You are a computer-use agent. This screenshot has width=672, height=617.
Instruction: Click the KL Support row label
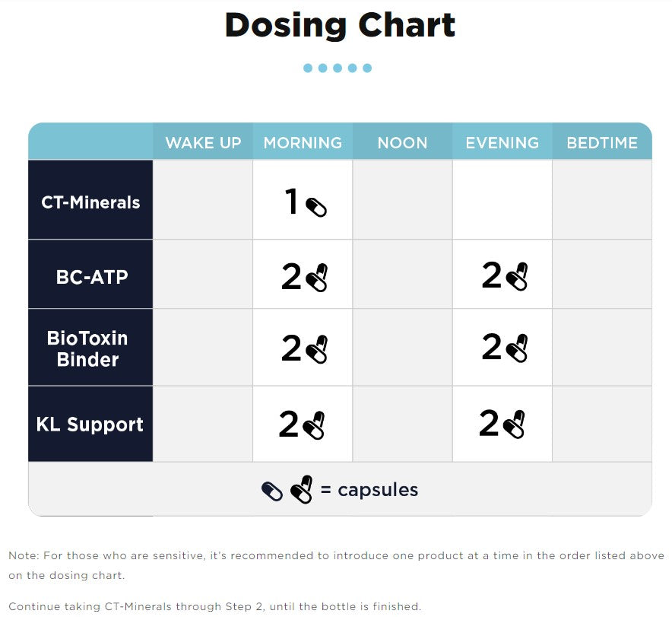[x=90, y=425]
